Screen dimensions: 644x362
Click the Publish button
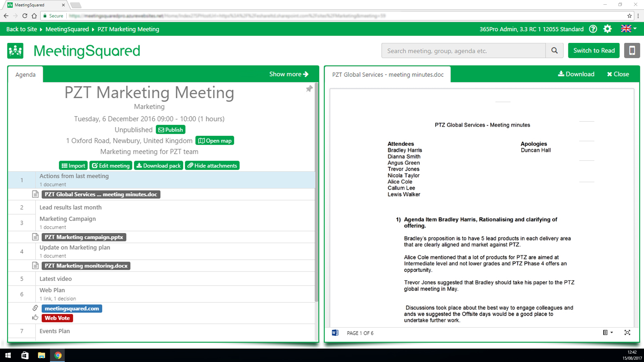pos(171,130)
